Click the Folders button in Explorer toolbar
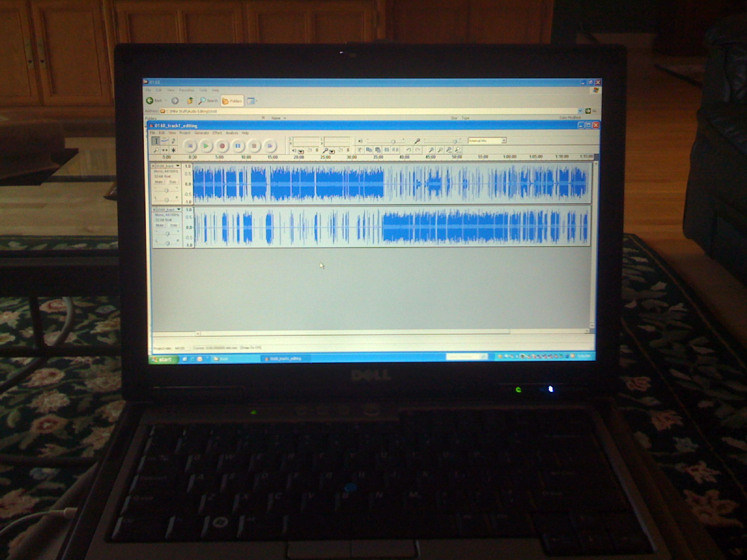Image resolution: width=747 pixels, height=560 pixels. coord(232,101)
